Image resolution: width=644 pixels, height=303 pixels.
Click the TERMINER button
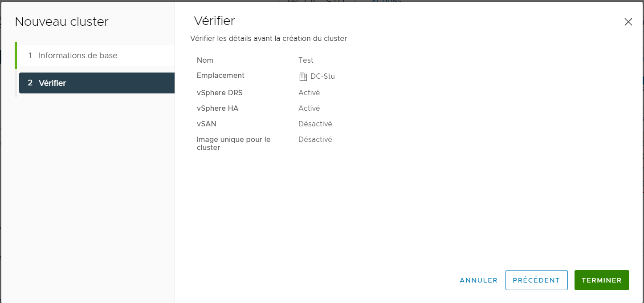pyautogui.click(x=602, y=280)
